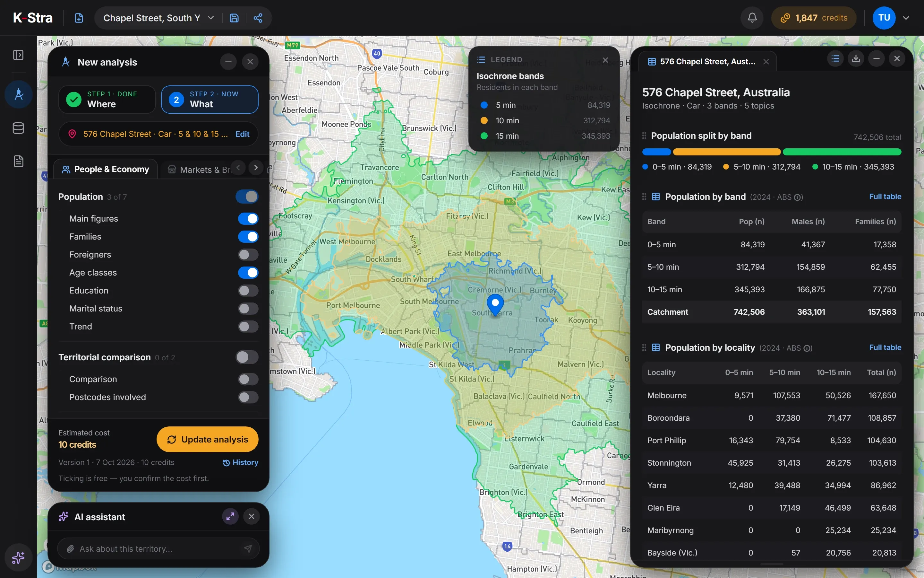Click the Ask about this territory input
The height and width of the screenshot is (578, 924).
(x=158, y=548)
